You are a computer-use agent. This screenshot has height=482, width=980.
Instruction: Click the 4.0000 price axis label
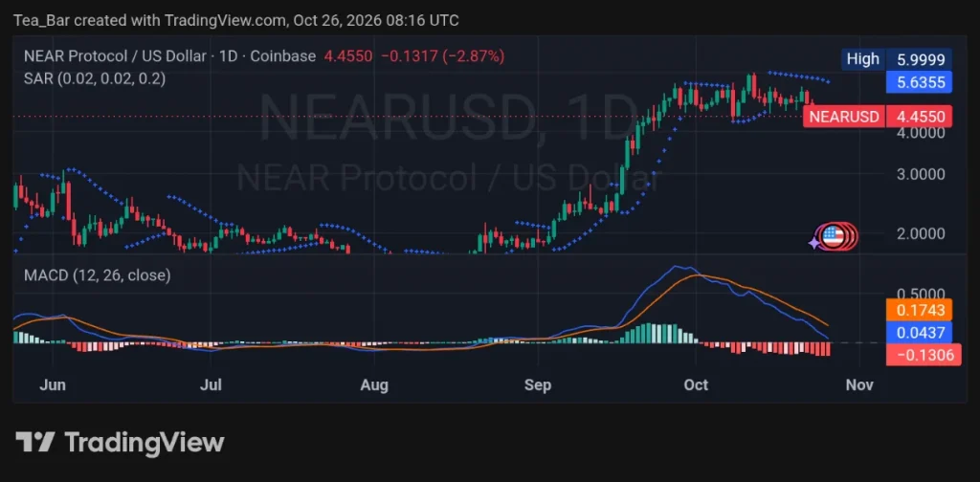(922, 132)
